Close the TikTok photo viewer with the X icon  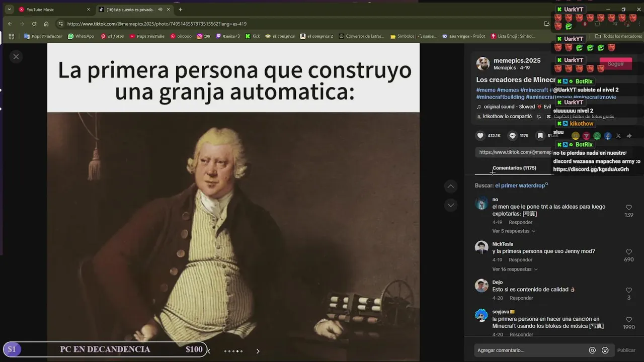point(16,57)
